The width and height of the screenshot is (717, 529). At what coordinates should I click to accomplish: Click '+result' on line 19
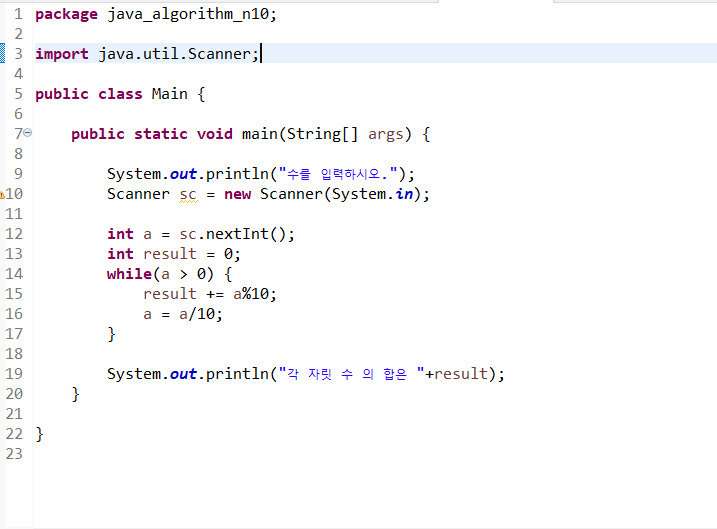point(456,374)
